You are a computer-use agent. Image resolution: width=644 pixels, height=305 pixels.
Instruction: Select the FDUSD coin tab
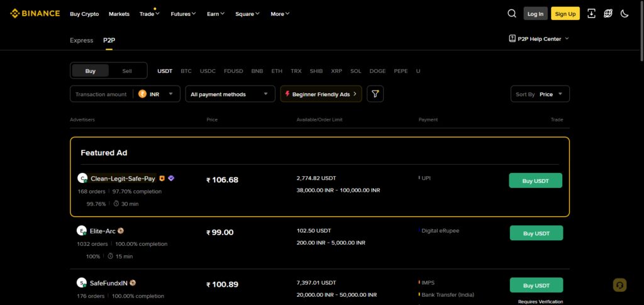tap(233, 71)
